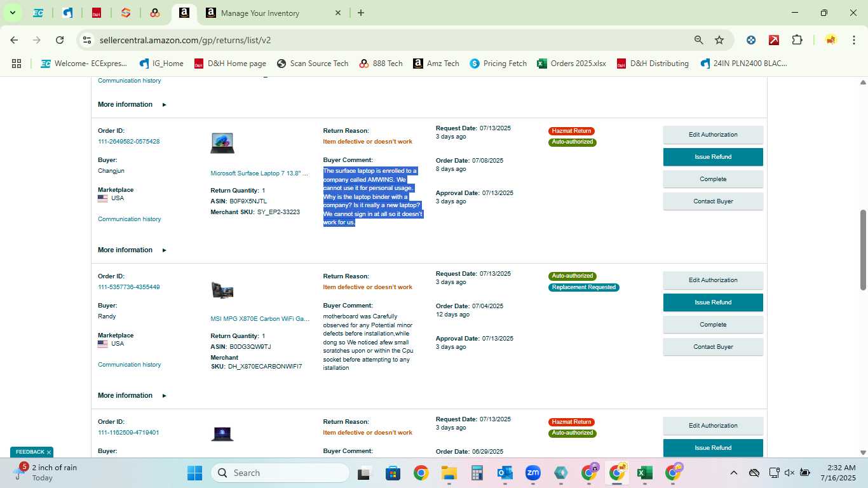Open the D&H Distributing bookmark
Viewport: 868px width, 488px height.
pos(653,64)
